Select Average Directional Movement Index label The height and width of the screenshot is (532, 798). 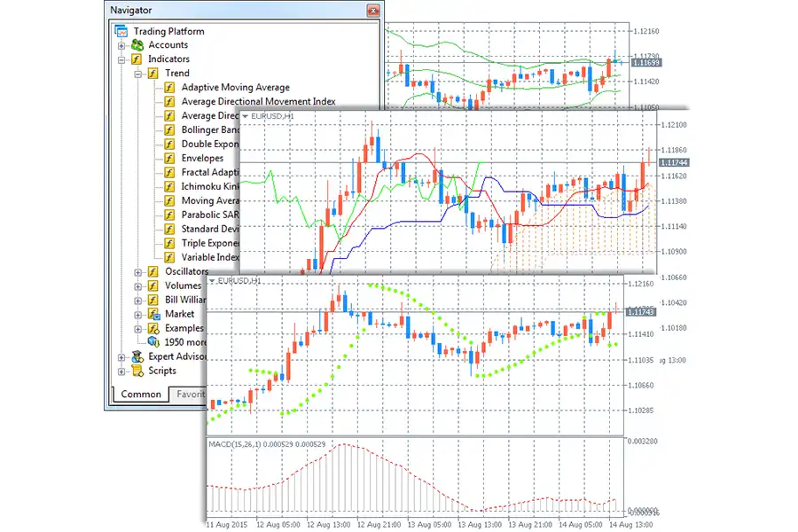(x=259, y=102)
